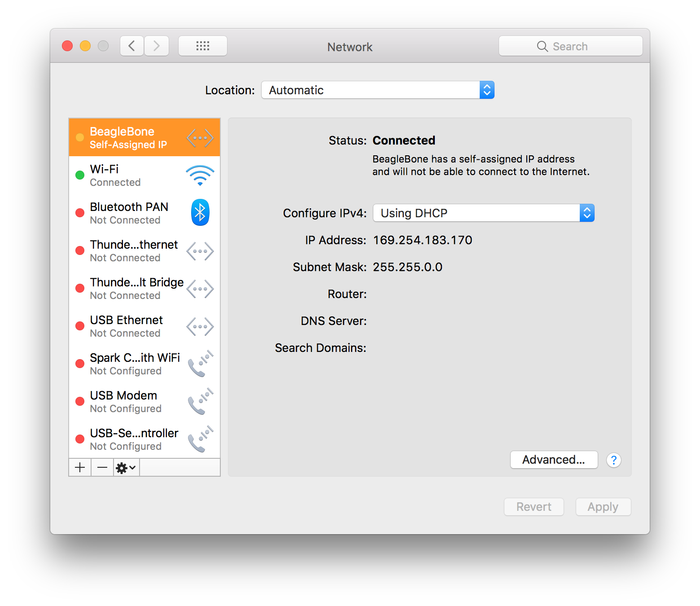Screen dimensions: 700x606
Task: Click the Bluetooth icon for Bluetooth PAN
Action: pos(200,212)
